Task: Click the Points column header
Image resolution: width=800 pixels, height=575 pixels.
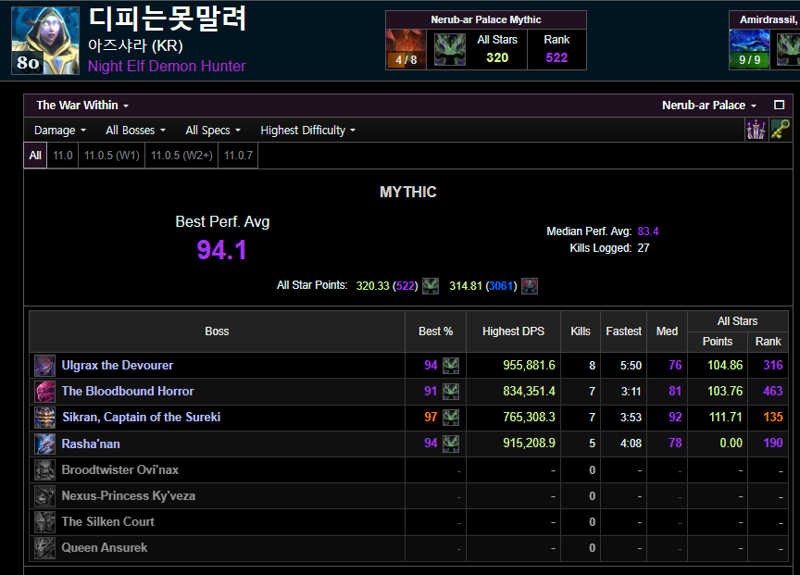Action: point(717,341)
